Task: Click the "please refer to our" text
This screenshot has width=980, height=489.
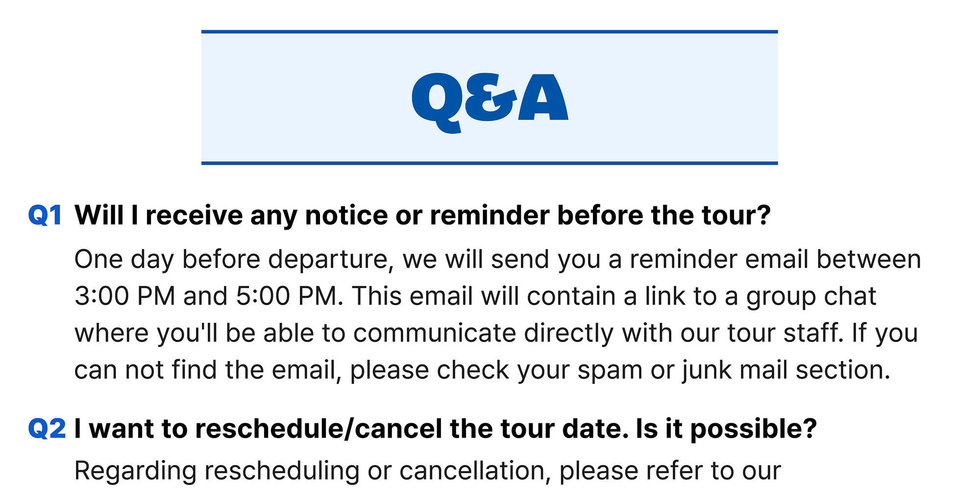Action: pos(669,471)
